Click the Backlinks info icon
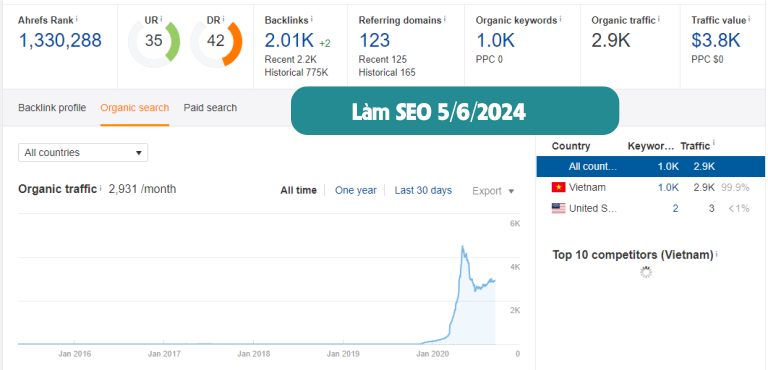The width and height of the screenshot is (768, 370). pos(312,19)
